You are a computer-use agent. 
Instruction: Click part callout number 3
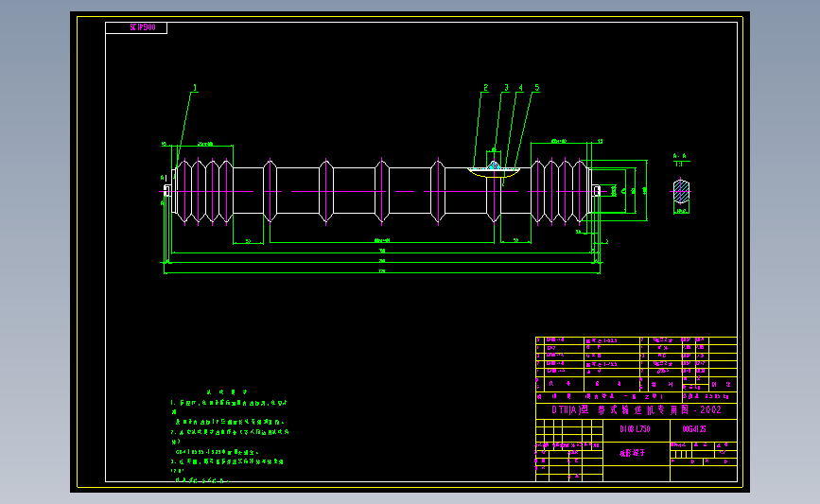point(506,88)
